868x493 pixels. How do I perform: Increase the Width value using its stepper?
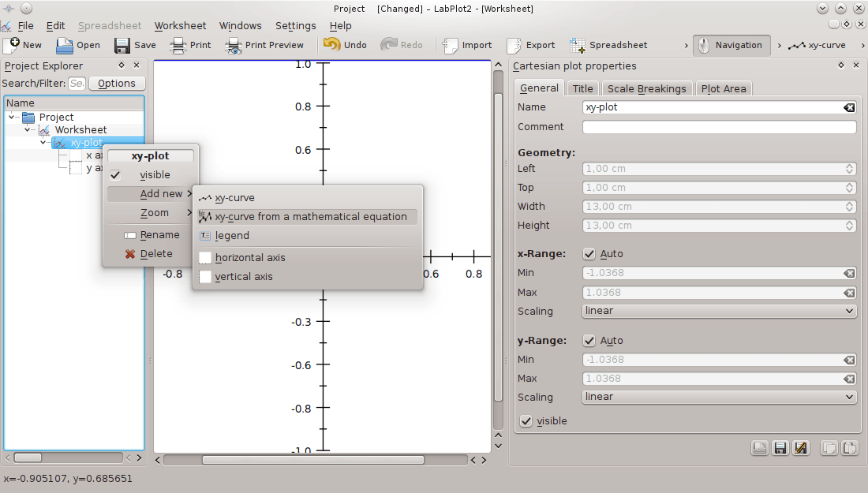(847, 203)
